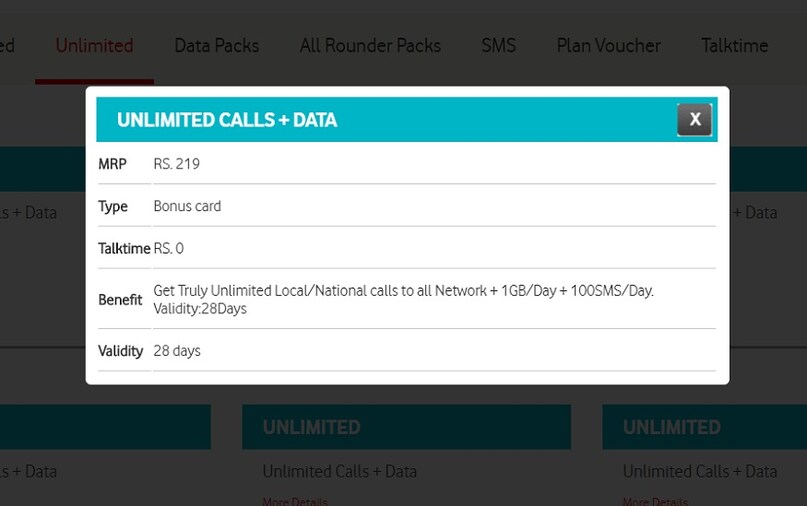Screen dimensions: 807x506
Task: Click right card's Unlimited Calls + Data text
Action: (x=699, y=471)
